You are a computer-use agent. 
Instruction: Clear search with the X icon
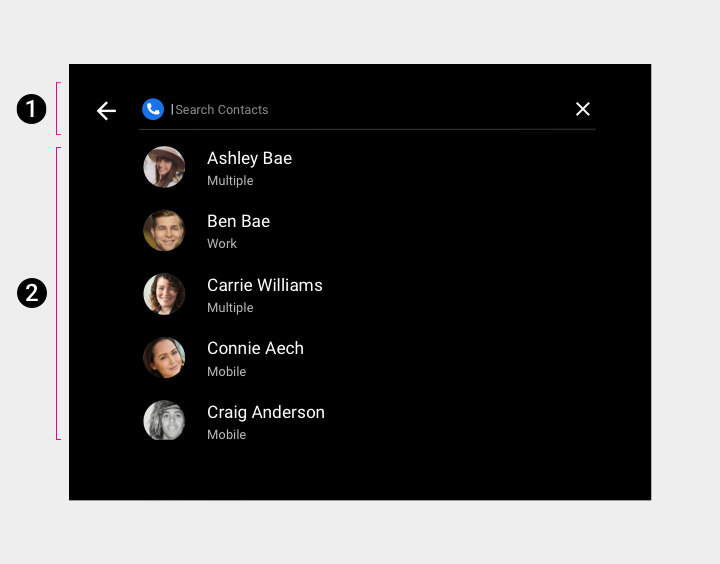point(583,109)
